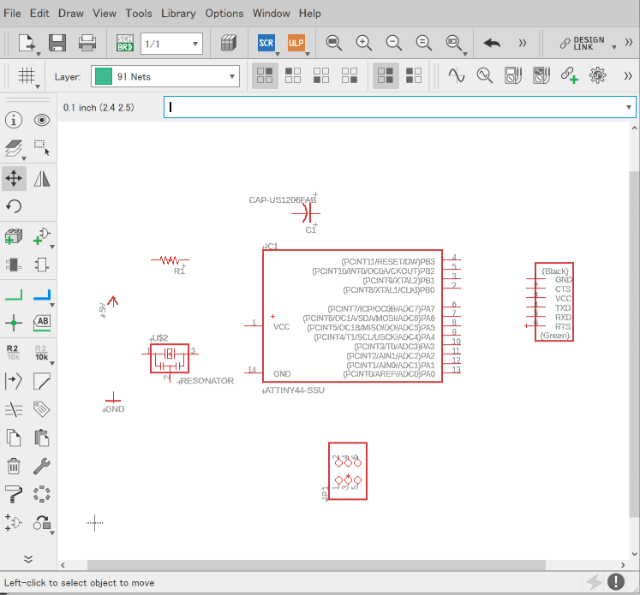
Task: Print the schematic using the printer icon
Action: 87,43
